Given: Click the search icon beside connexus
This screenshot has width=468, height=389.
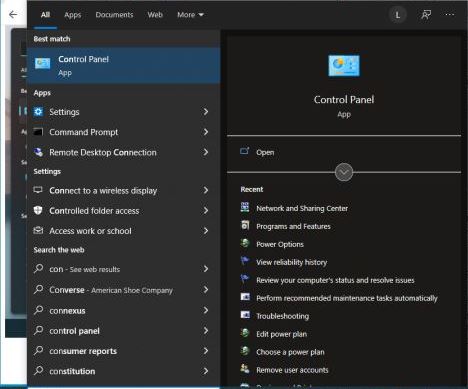Looking at the screenshot, I should (x=39, y=310).
